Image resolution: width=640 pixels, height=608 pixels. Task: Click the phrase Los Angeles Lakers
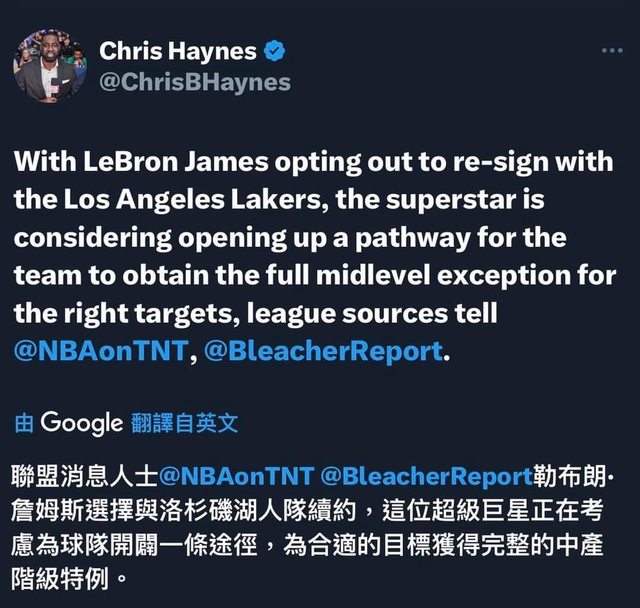pyautogui.click(x=196, y=200)
